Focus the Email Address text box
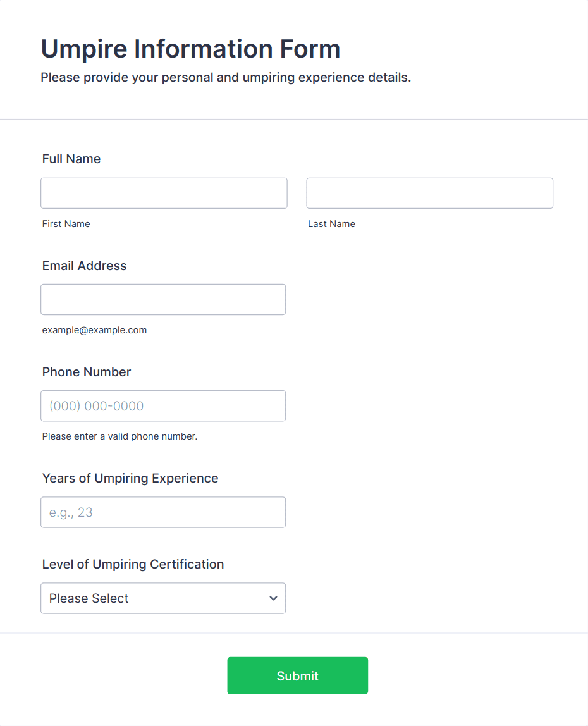The image size is (588, 726). click(x=163, y=299)
